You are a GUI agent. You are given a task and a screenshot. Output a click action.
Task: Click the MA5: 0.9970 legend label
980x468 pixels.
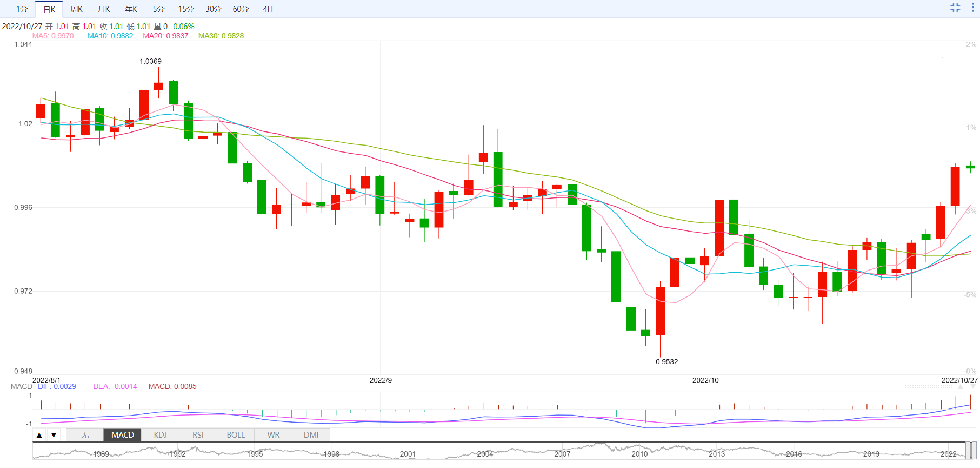click(x=53, y=36)
